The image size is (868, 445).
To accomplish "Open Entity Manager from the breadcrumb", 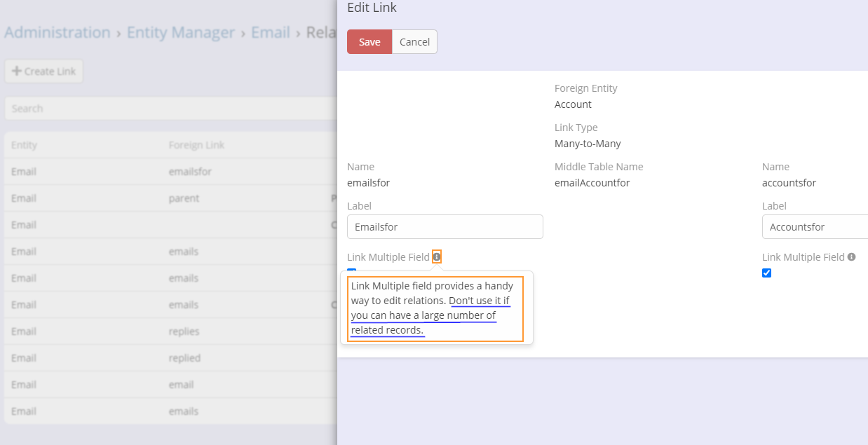I will pos(180,33).
